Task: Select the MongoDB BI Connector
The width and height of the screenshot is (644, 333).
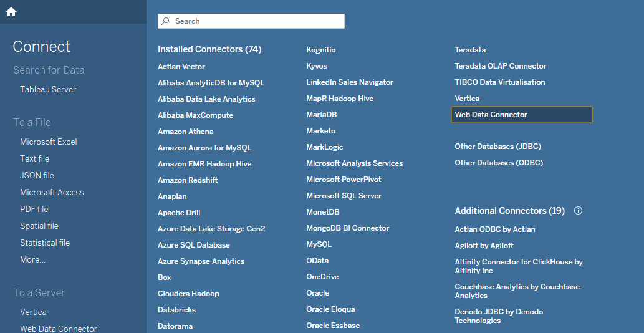Action: click(347, 228)
